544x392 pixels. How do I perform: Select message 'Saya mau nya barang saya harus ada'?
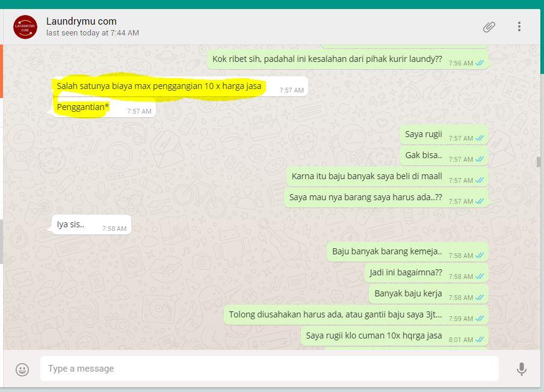pyautogui.click(x=386, y=198)
